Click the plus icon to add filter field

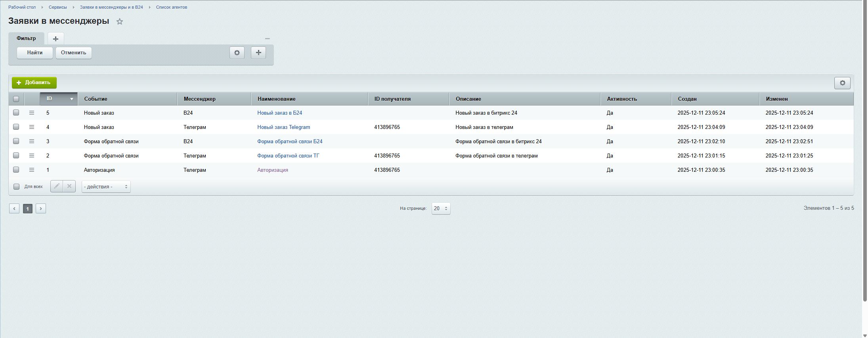click(258, 53)
